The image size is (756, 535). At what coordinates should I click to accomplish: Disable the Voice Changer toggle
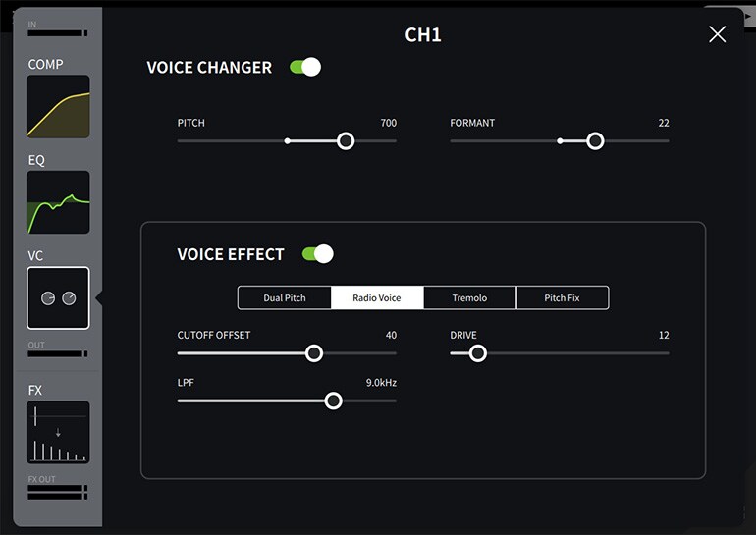pyautogui.click(x=305, y=67)
